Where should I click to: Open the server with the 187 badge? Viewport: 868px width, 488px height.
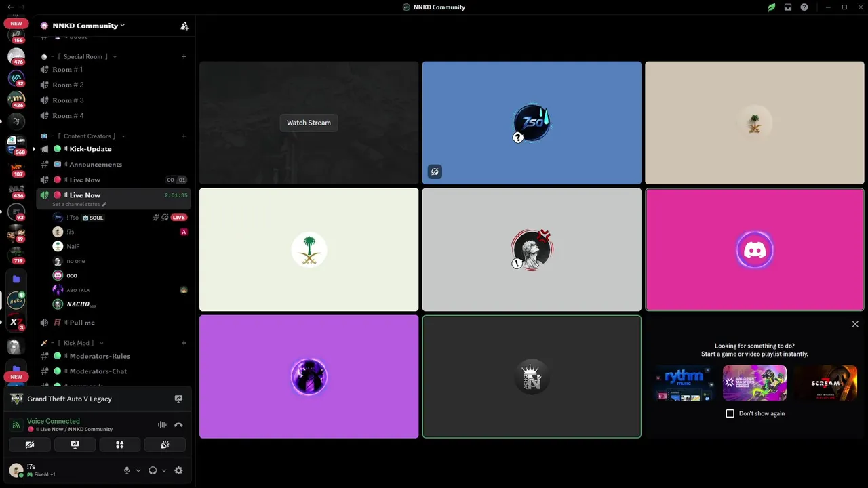[x=16, y=168]
